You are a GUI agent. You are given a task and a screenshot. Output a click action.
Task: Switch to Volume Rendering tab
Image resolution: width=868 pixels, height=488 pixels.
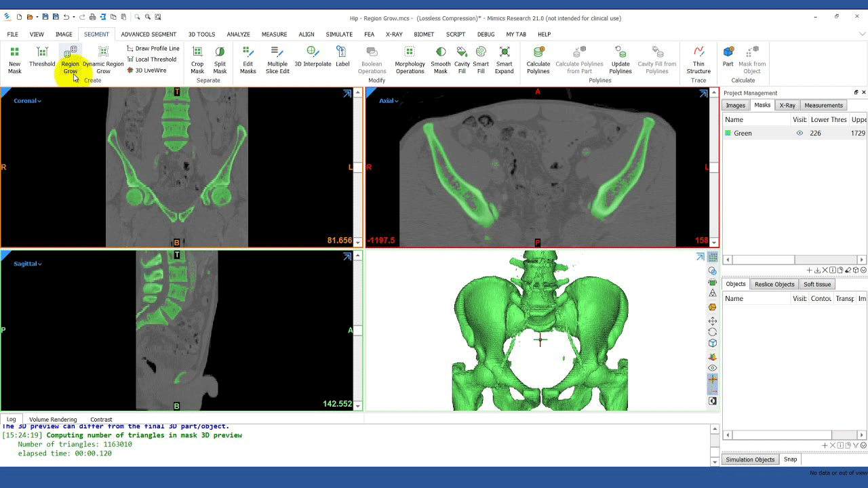tap(53, 420)
